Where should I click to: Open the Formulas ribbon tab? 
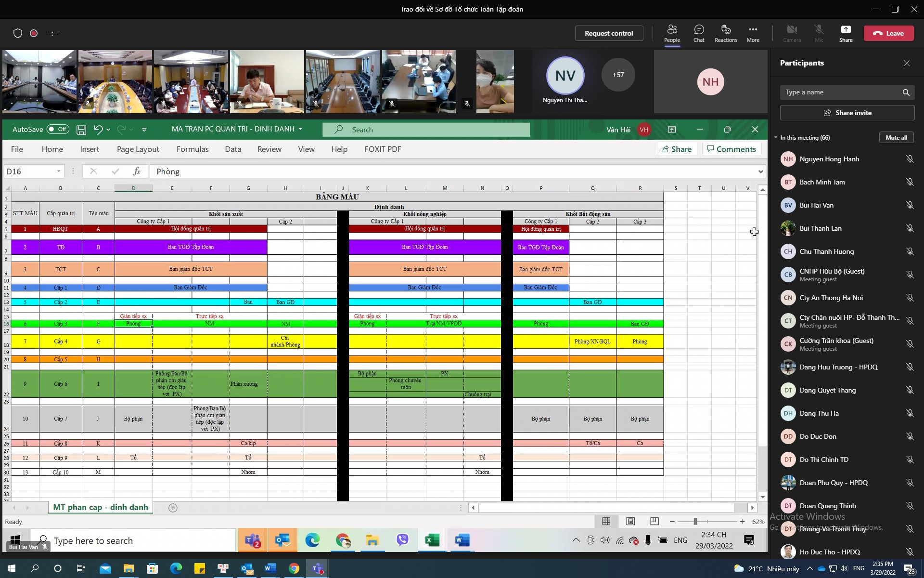tap(192, 149)
